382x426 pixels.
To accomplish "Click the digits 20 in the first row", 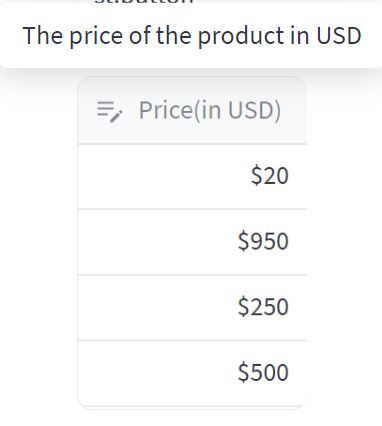I will (275, 176).
